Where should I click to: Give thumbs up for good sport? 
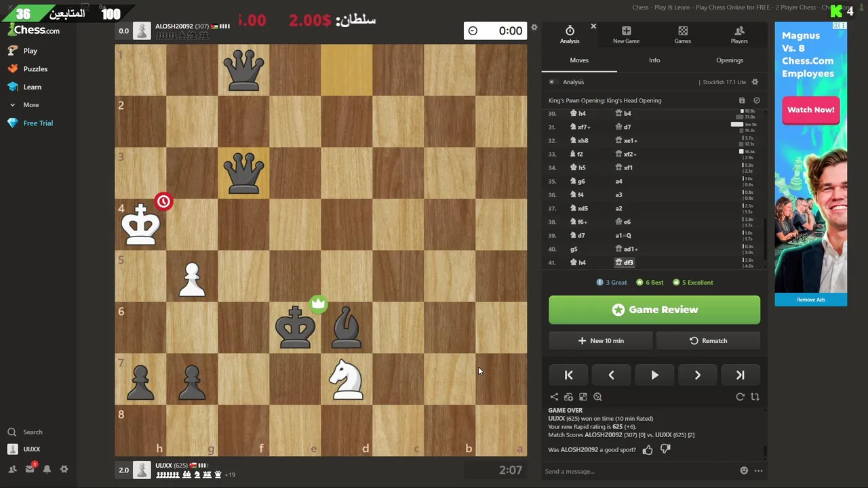coord(648,449)
